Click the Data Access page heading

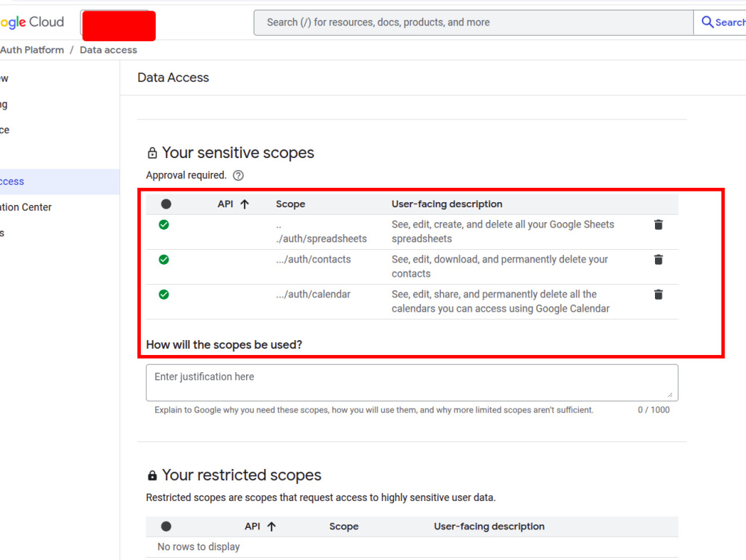173,78
